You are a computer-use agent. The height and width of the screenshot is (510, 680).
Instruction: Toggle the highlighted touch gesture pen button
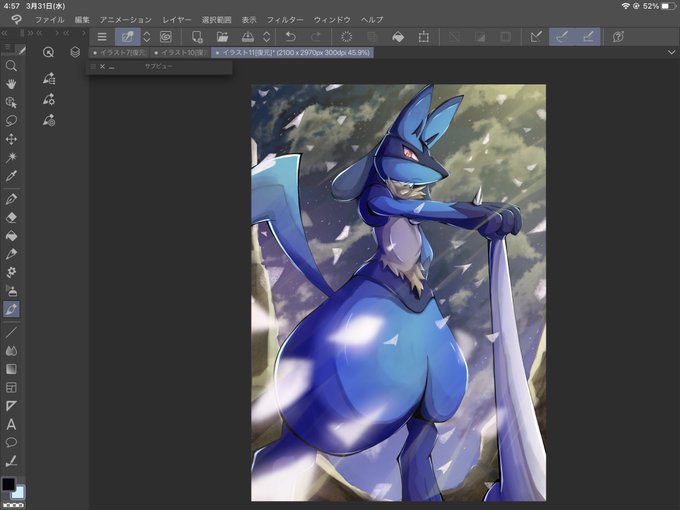click(x=128, y=37)
